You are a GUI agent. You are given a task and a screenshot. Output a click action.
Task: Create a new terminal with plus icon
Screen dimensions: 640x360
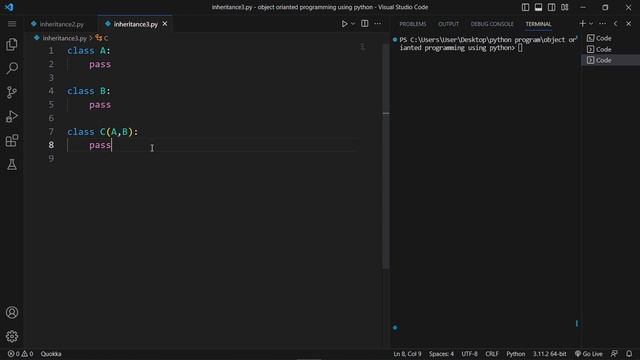pos(582,24)
